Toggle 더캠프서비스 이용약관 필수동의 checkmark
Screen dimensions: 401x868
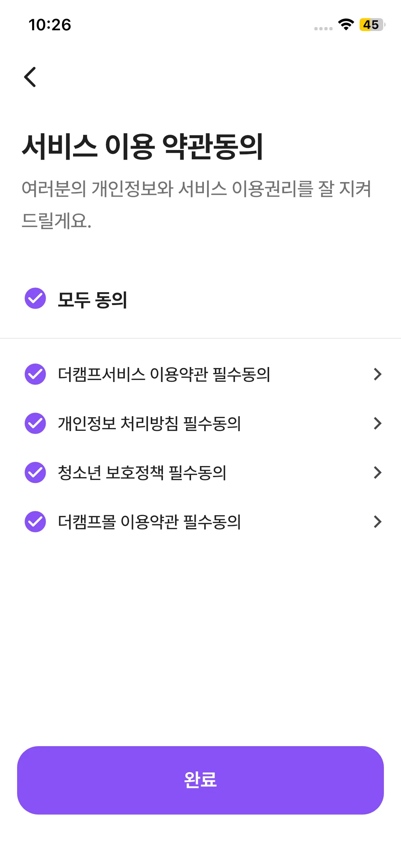coord(35,374)
